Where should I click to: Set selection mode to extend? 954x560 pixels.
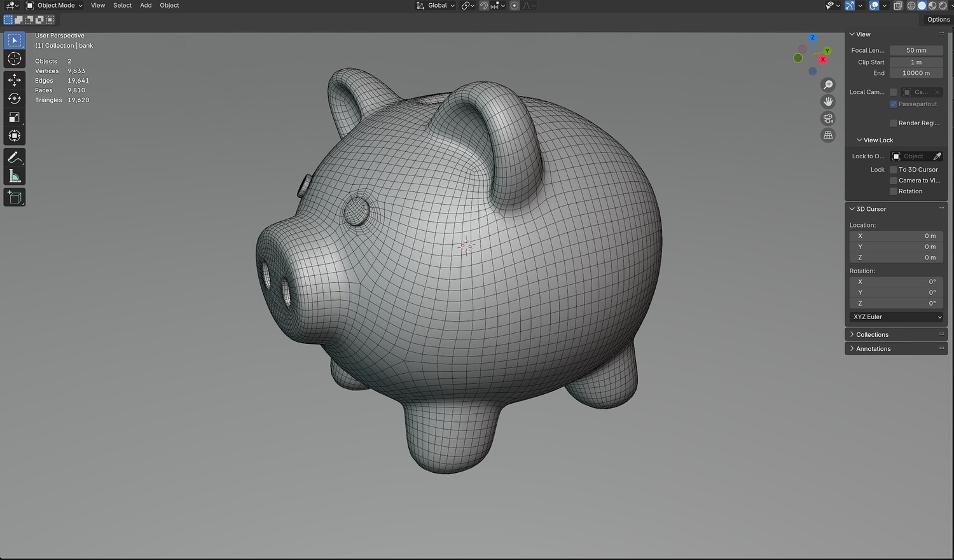18,20
